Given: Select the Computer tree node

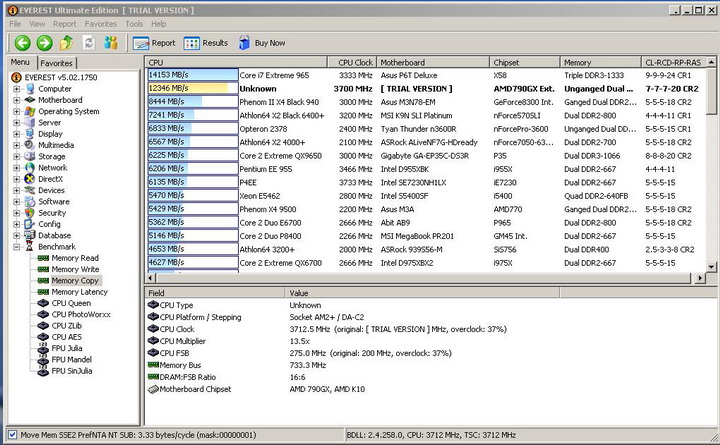Looking at the screenshot, I should [x=55, y=89].
